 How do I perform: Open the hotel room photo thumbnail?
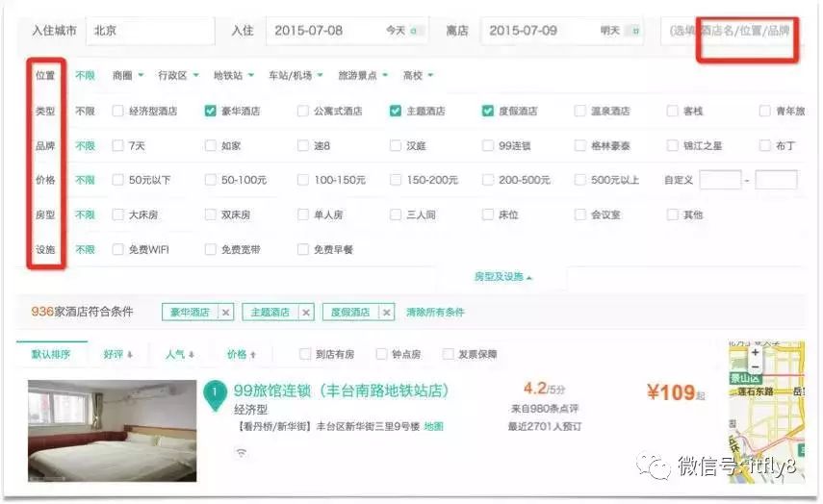click(113, 431)
